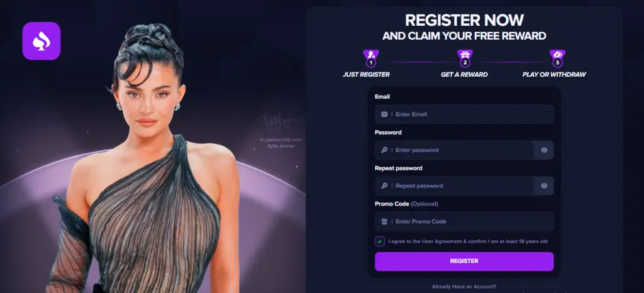Click the key icon in Repeat password field
This screenshot has height=293, width=644.
tap(384, 185)
